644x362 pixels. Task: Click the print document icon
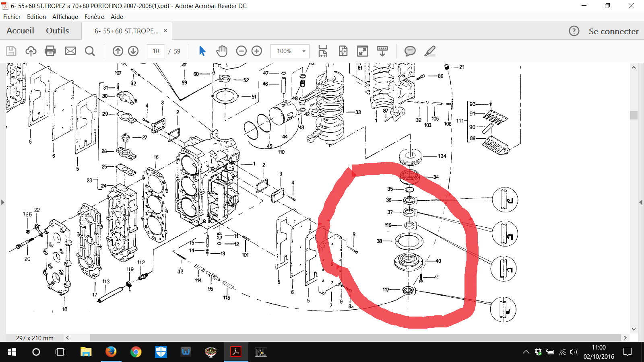click(50, 51)
